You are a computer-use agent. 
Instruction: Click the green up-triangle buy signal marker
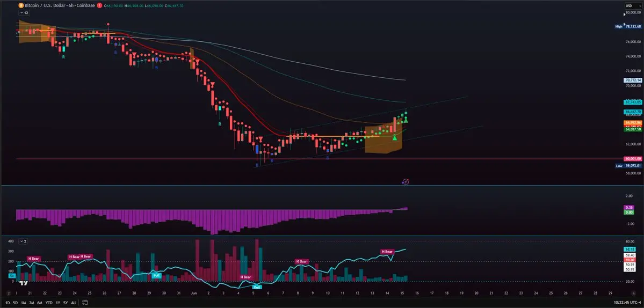point(395,137)
